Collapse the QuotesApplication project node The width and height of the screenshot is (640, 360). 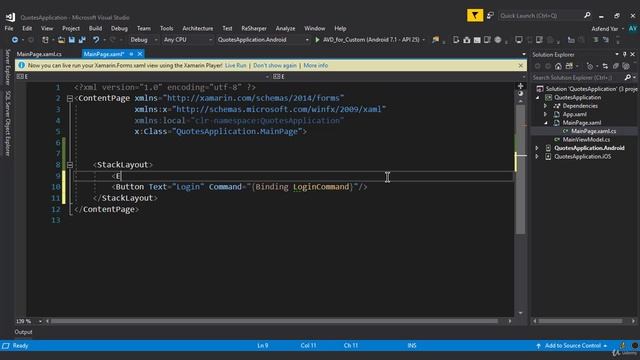[538, 98]
